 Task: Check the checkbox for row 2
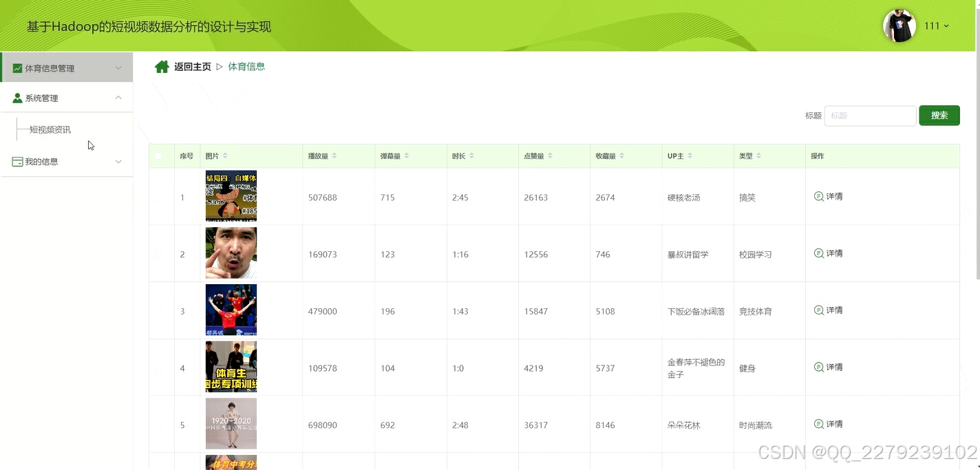[x=157, y=253]
